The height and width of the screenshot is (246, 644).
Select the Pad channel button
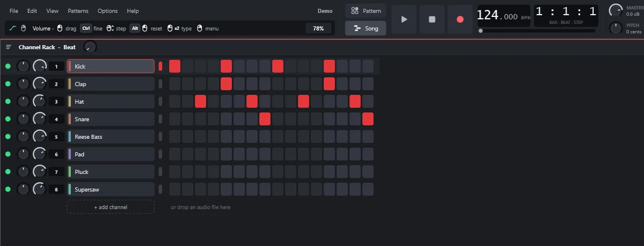[111, 154]
